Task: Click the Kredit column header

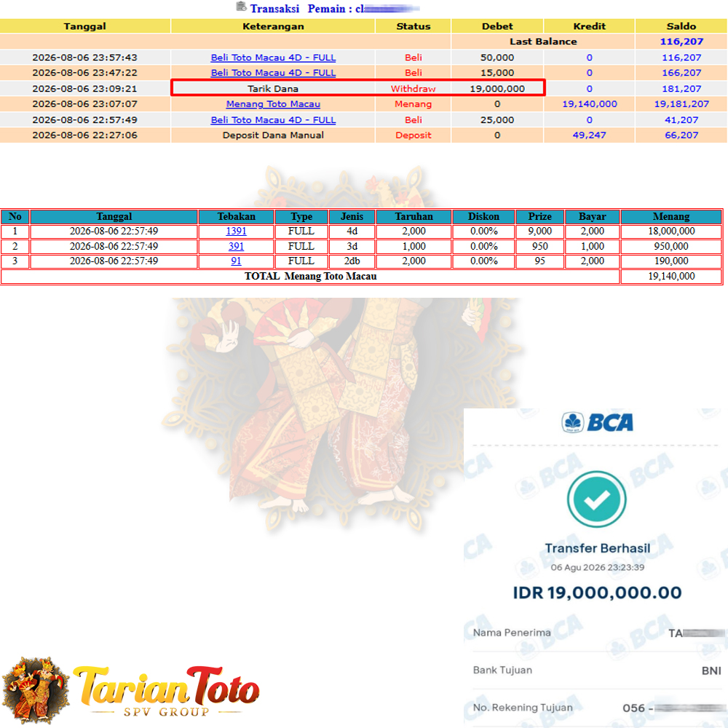Action: 589,26
